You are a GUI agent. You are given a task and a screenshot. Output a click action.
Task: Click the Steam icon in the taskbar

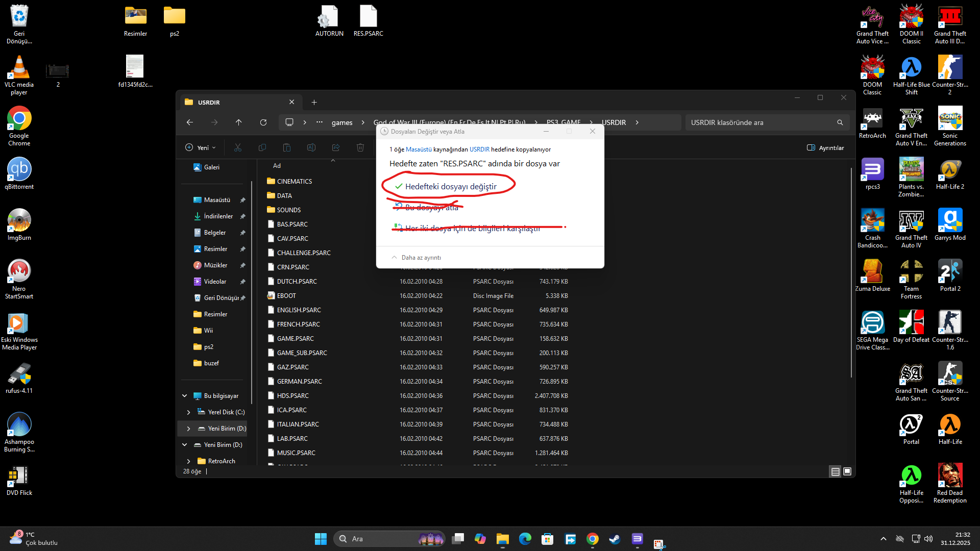(615, 539)
